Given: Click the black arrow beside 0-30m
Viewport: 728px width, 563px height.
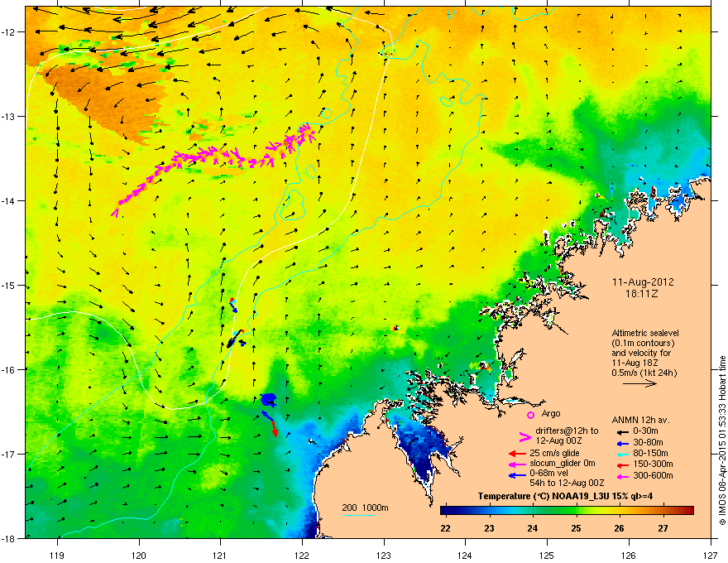Looking at the screenshot, I should point(621,431).
